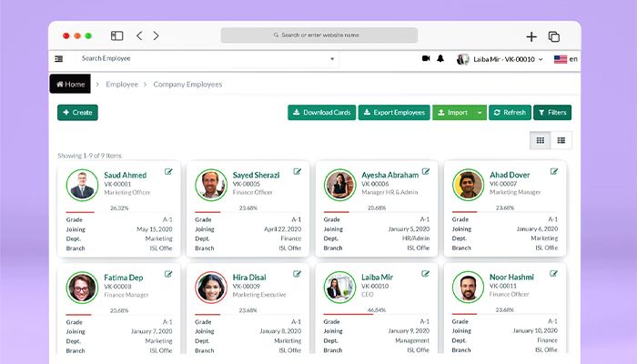637x364 pixels.
Task: Open the Ayesha Abraham name link
Action: (x=390, y=175)
